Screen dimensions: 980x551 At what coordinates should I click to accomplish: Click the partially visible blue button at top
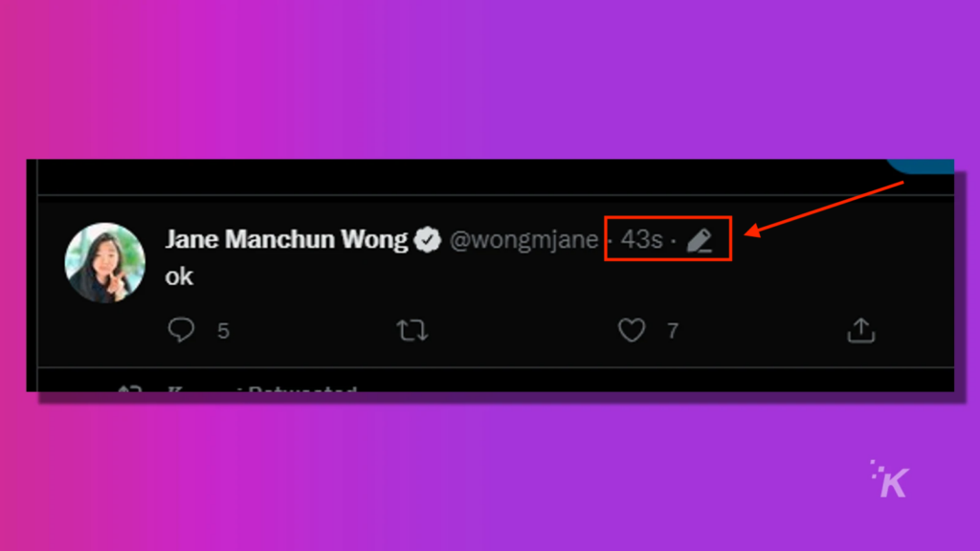coord(920,165)
